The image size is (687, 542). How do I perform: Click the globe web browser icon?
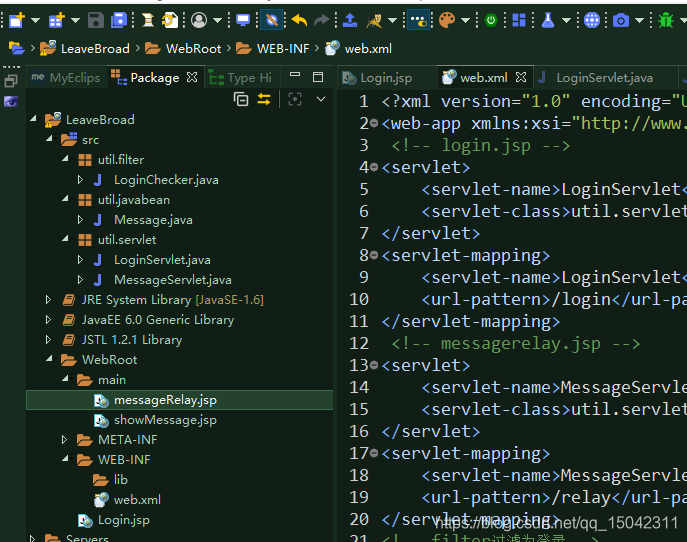(591, 20)
